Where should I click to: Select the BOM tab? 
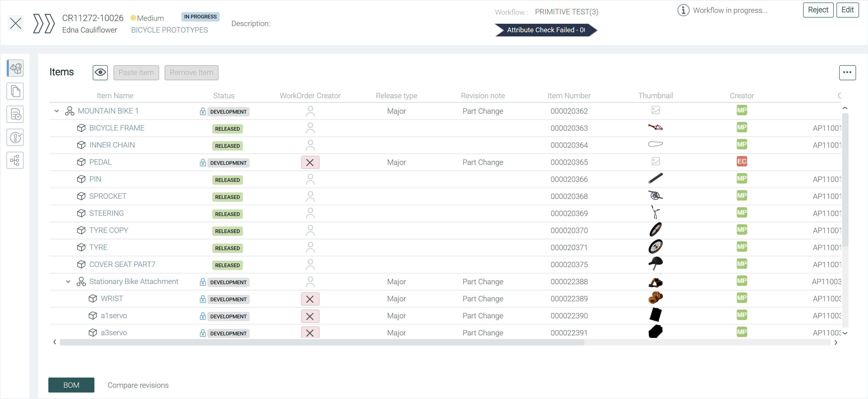pyautogui.click(x=71, y=385)
